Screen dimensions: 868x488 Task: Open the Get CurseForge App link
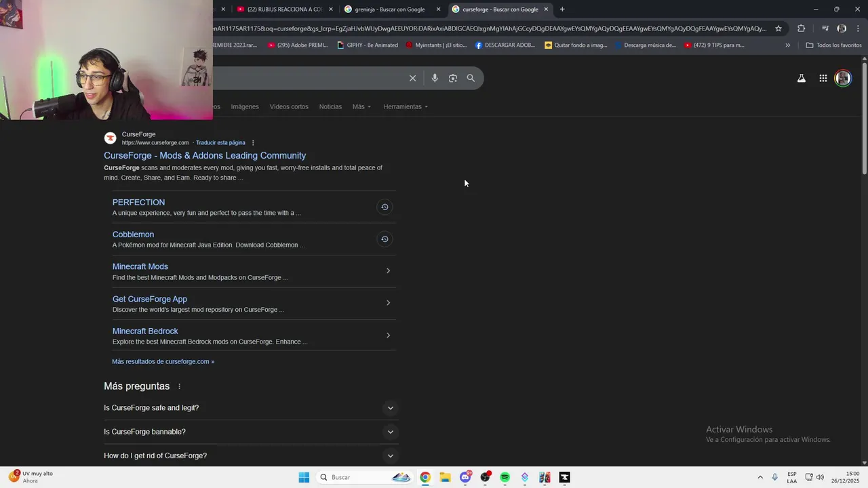point(150,299)
